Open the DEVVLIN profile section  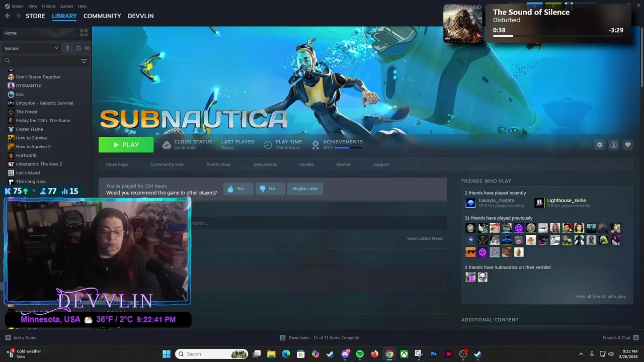(x=141, y=16)
